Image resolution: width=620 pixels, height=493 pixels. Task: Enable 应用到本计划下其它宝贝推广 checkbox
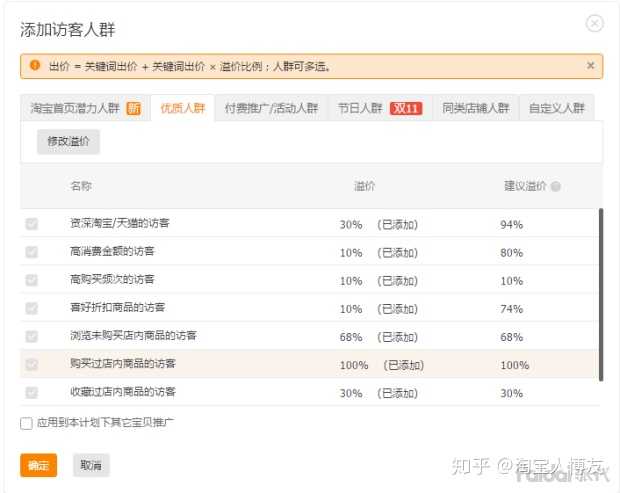27,423
